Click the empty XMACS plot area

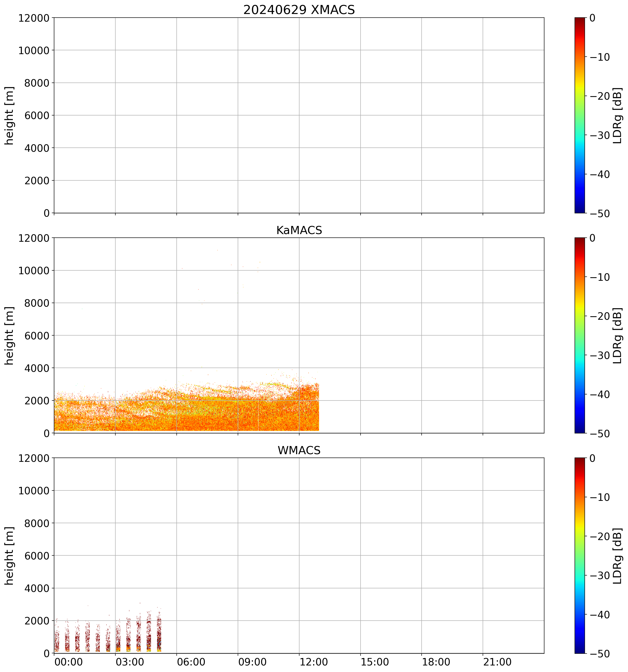tap(299, 115)
